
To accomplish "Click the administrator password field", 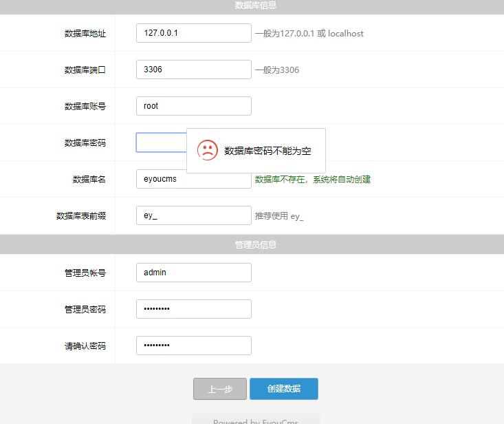I will click(193, 309).
